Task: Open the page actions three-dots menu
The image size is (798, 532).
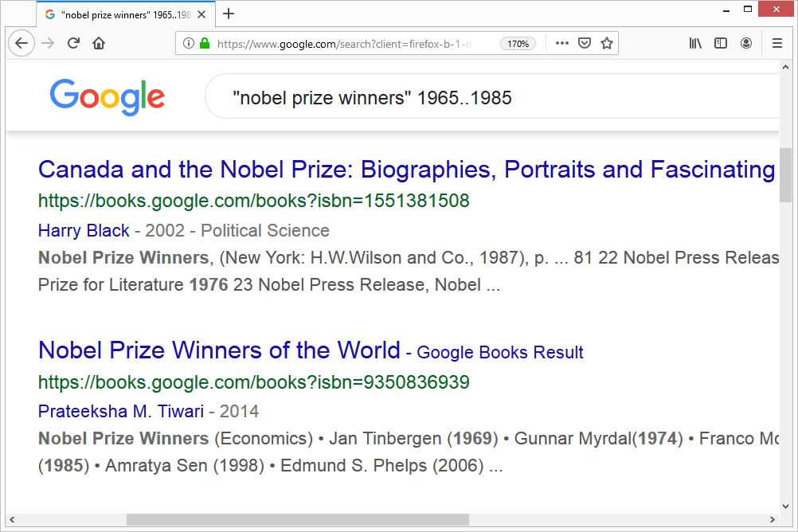Action: pos(562,44)
